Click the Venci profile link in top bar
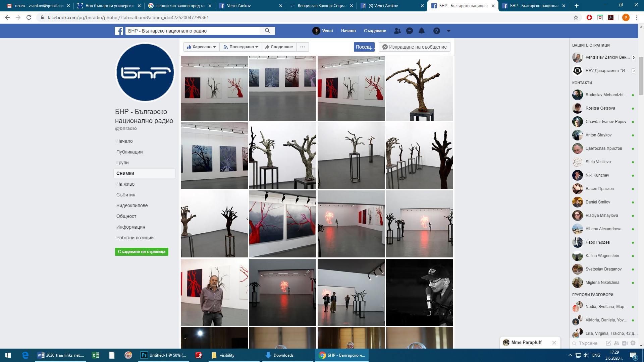The width and height of the screenshot is (644, 362). click(323, 31)
